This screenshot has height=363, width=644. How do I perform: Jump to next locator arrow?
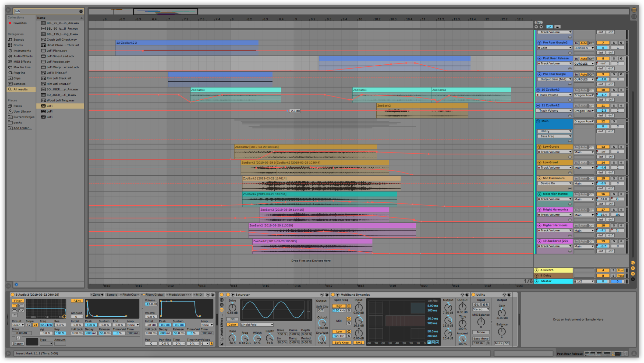pos(541,27)
